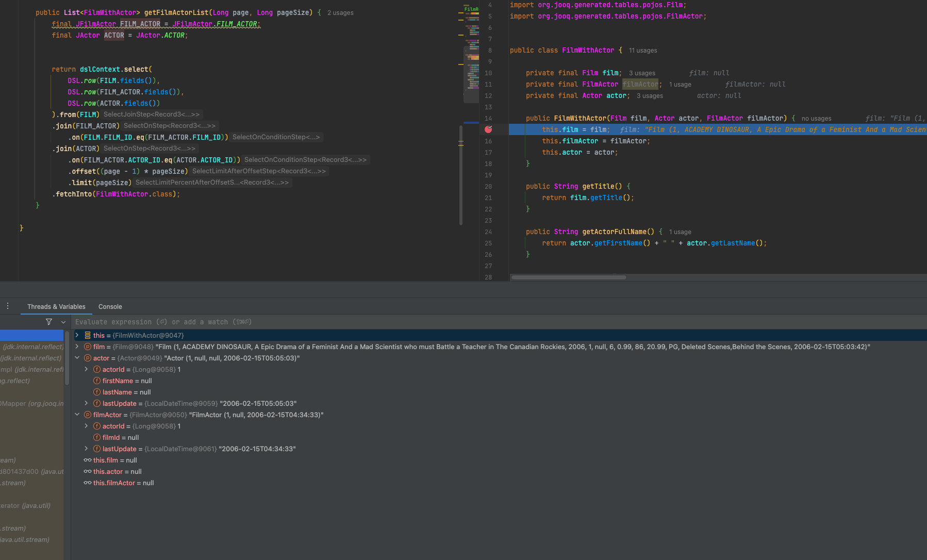Collapse the actor = Actor@9049 node
927x560 pixels.
pyautogui.click(x=77, y=358)
